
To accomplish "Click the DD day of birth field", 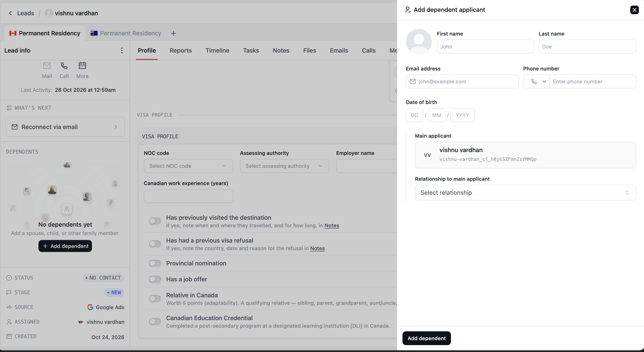I will tap(414, 115).
